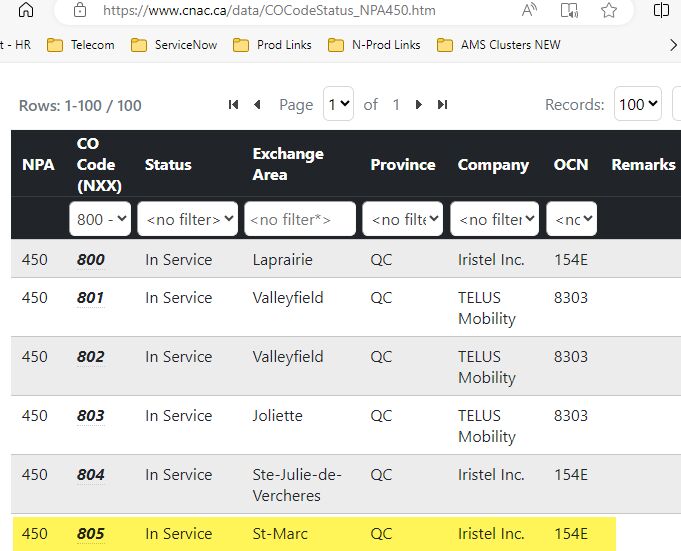
Task: Go to the previous page arrow
Action: pyautogui.click(x=257, y=105)
